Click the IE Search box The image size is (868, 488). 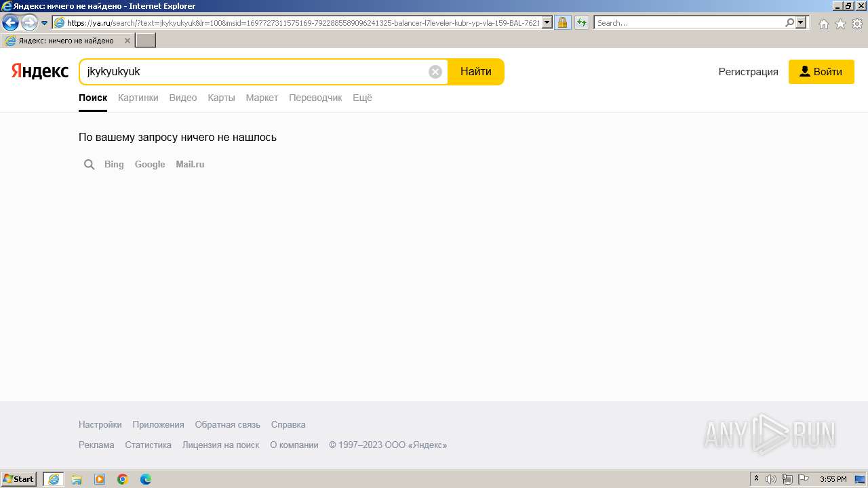tap(689, 23)
